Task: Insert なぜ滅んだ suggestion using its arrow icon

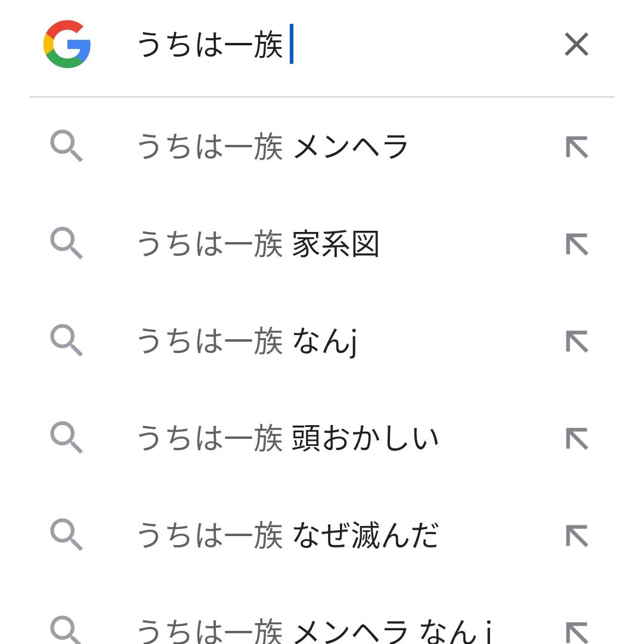Action: pyautogui.click(x=577, y=535)
